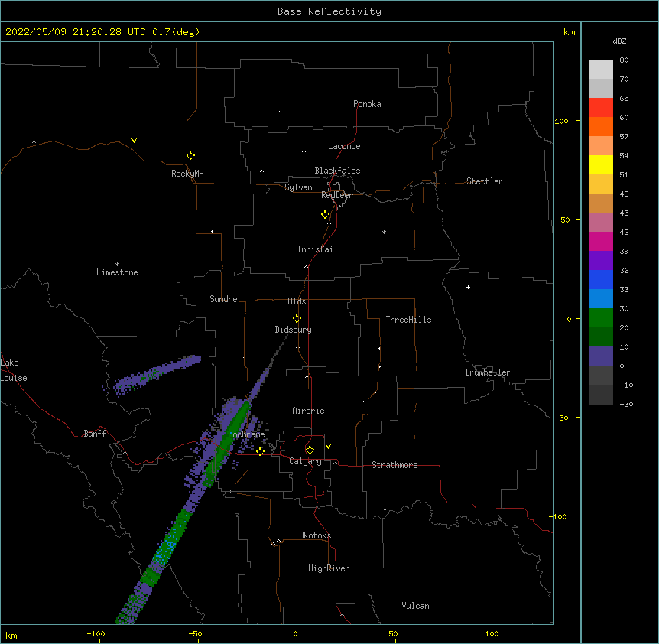
Task: Click the white plus marker north of Drumheller
Action: pos(468,287)
